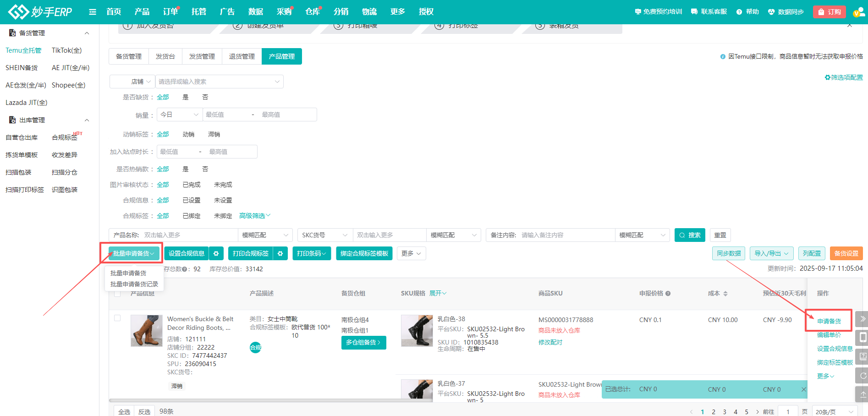Viewport: 868px width, 416px height.
Task: Open the 批量申请备货 dropdown button
Action: point(133,253)
